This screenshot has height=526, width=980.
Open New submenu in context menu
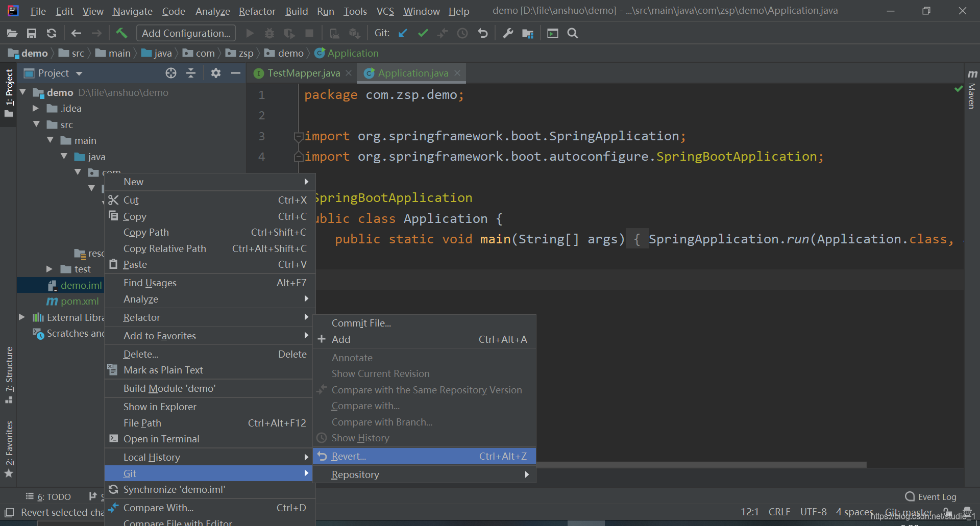(x=210, y=182)
